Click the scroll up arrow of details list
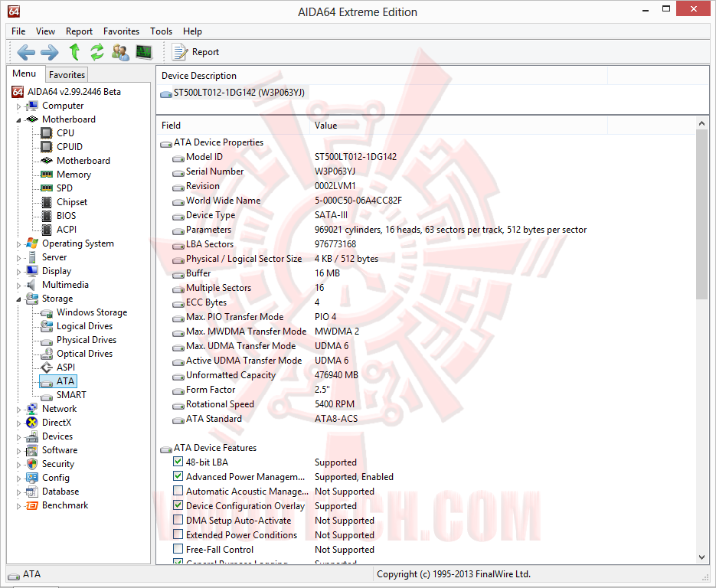This screenshot has height=588, width=716. tap(701, 123)
